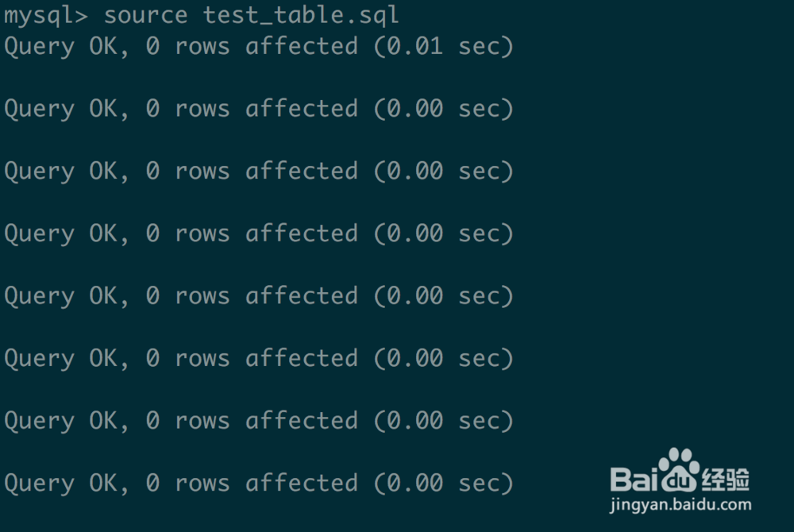
Task: Click the word source in the command
Action: click(145, 15)
